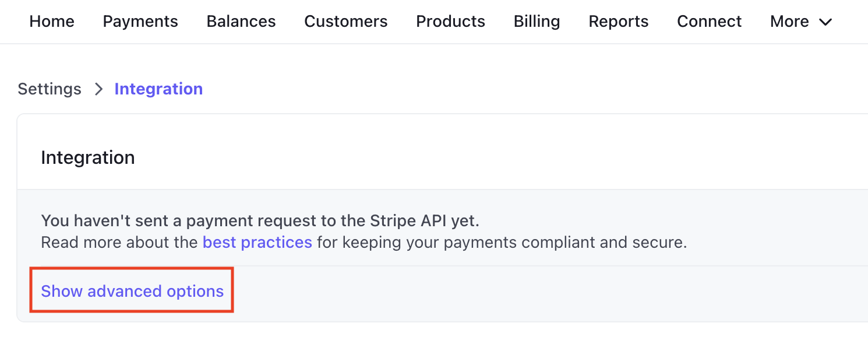Screen dimensions: 868x337
Task: Open the Billing section
Action: click(x=537, y=22)
